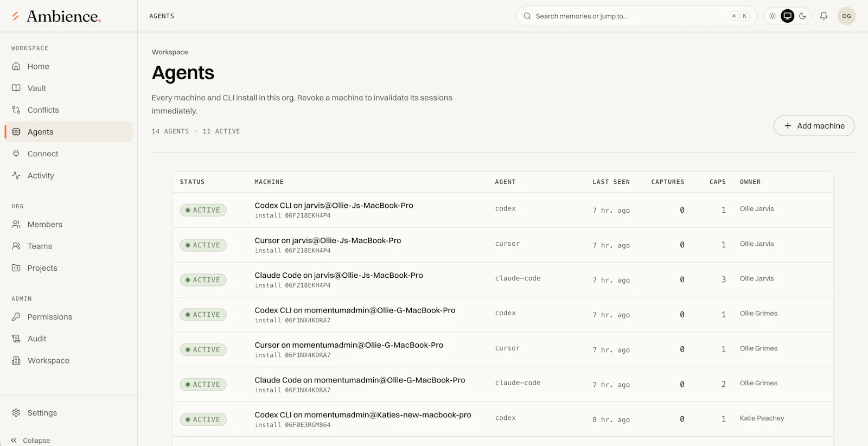This screenshot has width=868, height=446.
Task: Click caps value 3 for Claude Code jarvis
Action: [723, 279]
